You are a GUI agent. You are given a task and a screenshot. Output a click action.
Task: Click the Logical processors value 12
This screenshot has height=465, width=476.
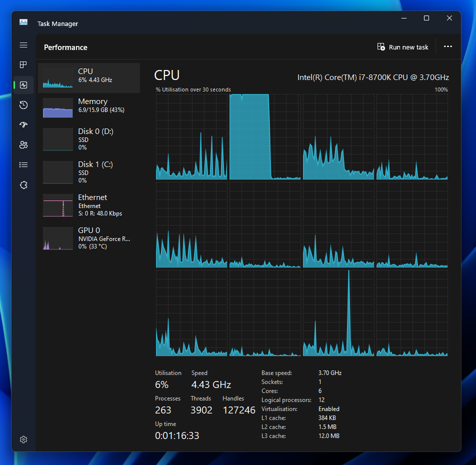coord(321,399)
